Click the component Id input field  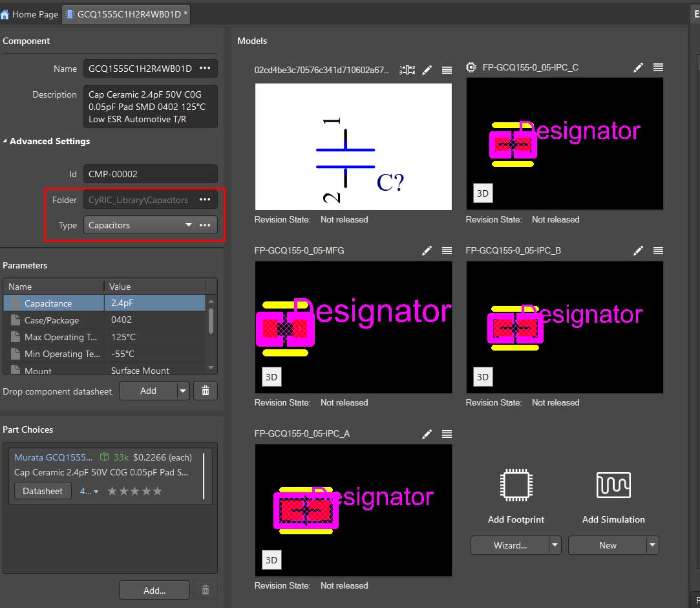click(x=150, y=174)
